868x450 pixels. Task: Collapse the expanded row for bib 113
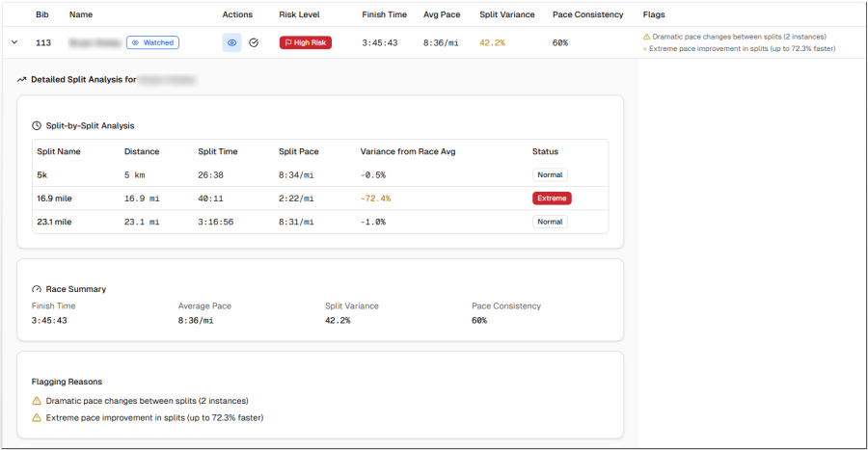(14, 42)
